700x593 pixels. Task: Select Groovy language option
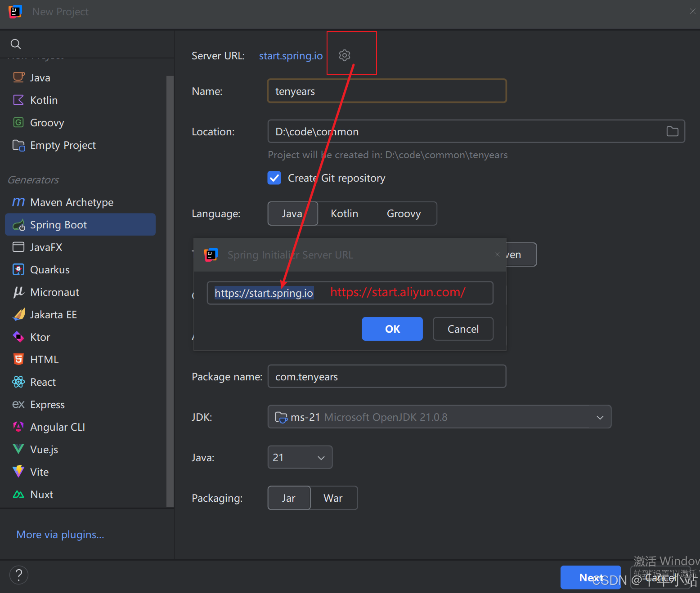(404, 214)
